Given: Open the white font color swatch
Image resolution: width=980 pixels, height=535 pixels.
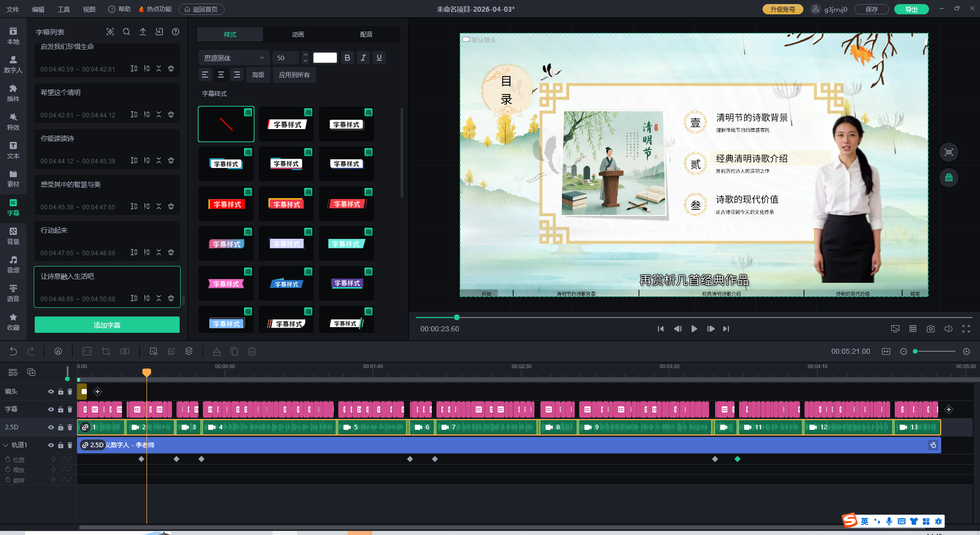Looking at the screenshot, I should [x=325, y=58].
